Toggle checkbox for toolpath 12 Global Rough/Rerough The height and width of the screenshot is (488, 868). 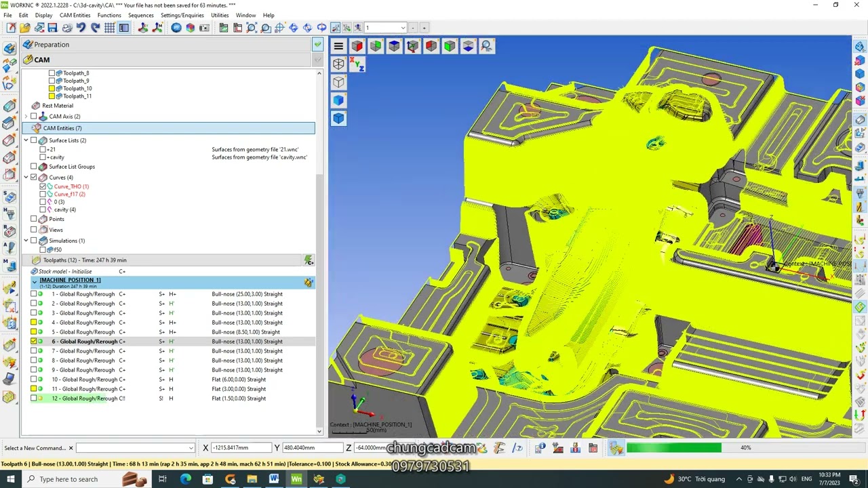[x=34, y=399]
